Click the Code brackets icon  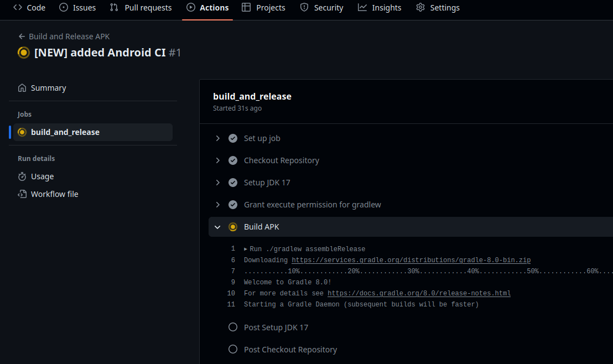click(x=18, y=7)
